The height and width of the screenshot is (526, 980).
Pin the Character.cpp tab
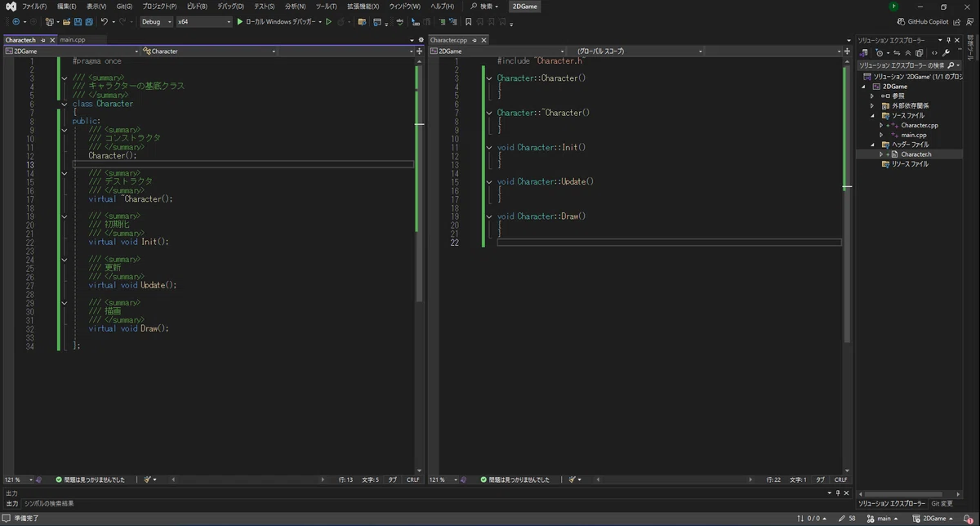tap(474, 39)
